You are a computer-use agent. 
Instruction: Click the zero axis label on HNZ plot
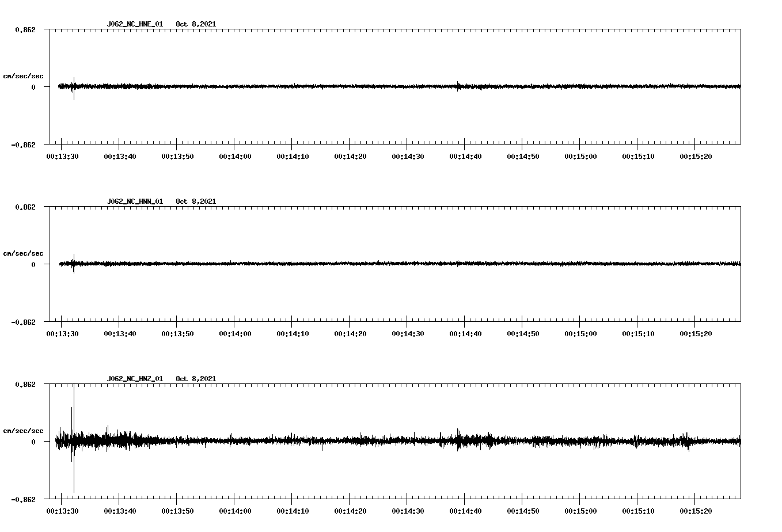click(x=33, y=442)
